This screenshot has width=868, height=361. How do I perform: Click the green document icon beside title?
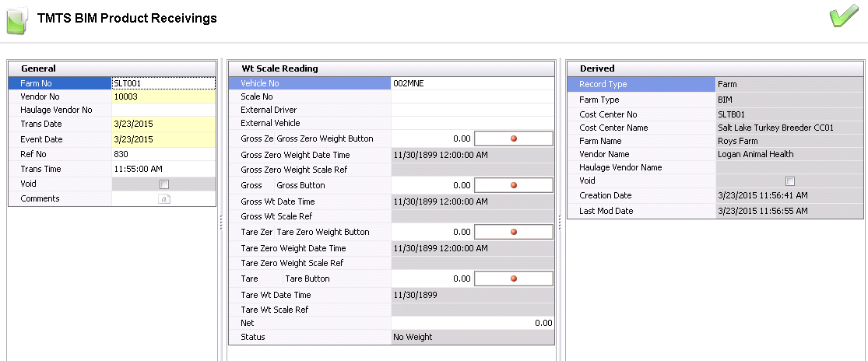click(x=18, y=19)
